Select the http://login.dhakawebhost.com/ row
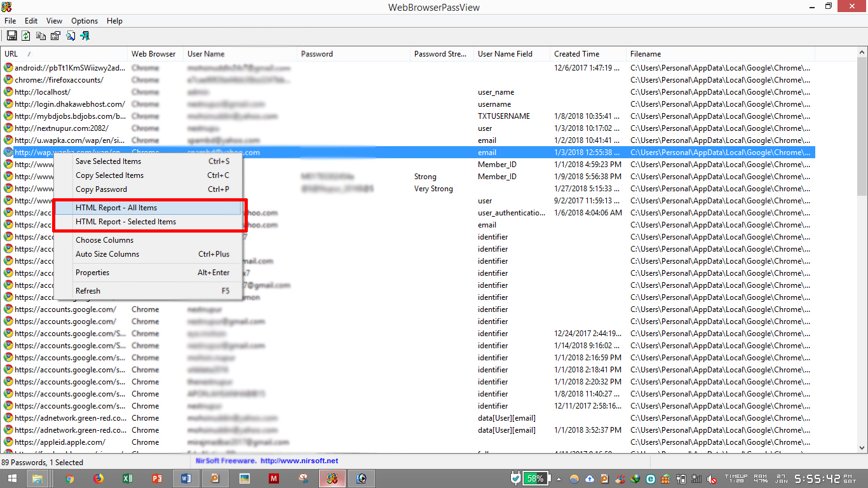This screenshot has height=488, width=868. [x=408, y=104]
